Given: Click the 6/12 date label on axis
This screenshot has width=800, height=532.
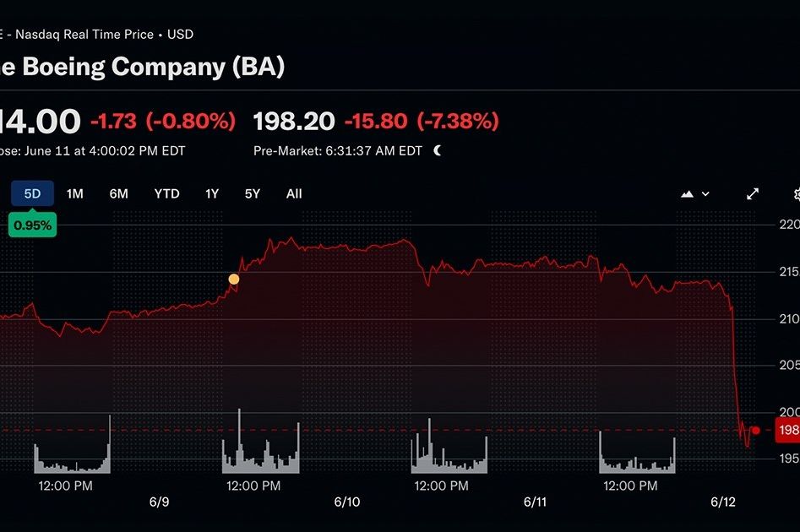Looking at the screenshot, I should pyautogui.click(x=723, y=502).
